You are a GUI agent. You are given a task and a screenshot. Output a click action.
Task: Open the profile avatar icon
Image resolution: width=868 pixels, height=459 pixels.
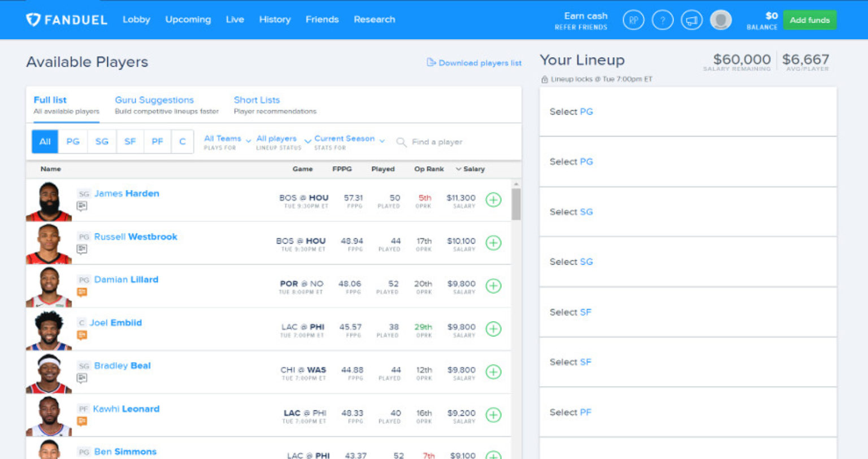[720, 20]
